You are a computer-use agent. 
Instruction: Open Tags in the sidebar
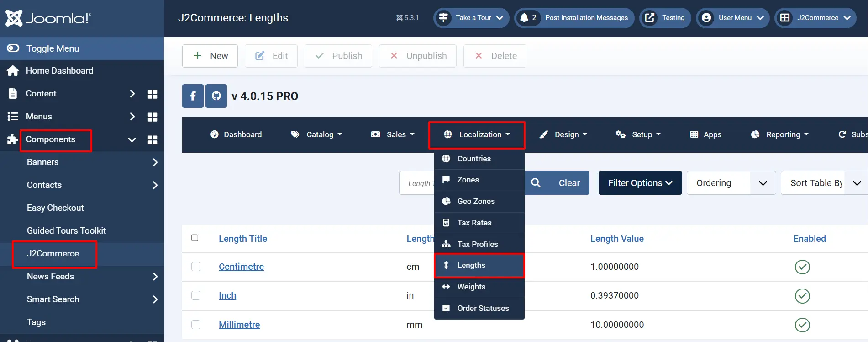(36, 322)
